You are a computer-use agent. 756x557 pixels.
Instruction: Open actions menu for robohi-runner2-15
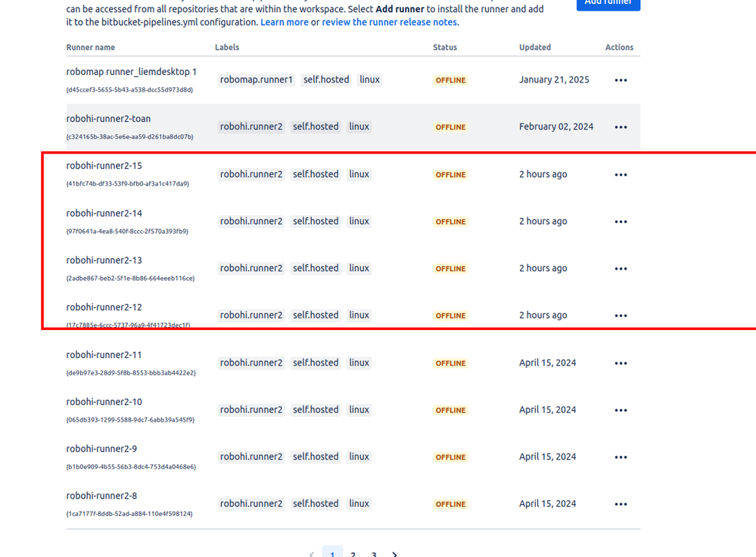tap(621, 175)
